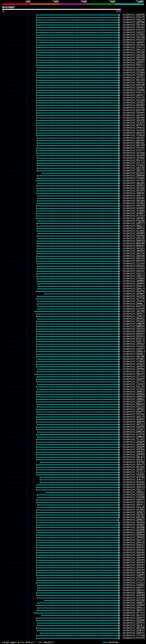Image resolution: width=146 pixels, height=644 pixels.
Task: Click the purple ~60% identity legend bar
Action: pyautogui.click(x=73, y=4)
